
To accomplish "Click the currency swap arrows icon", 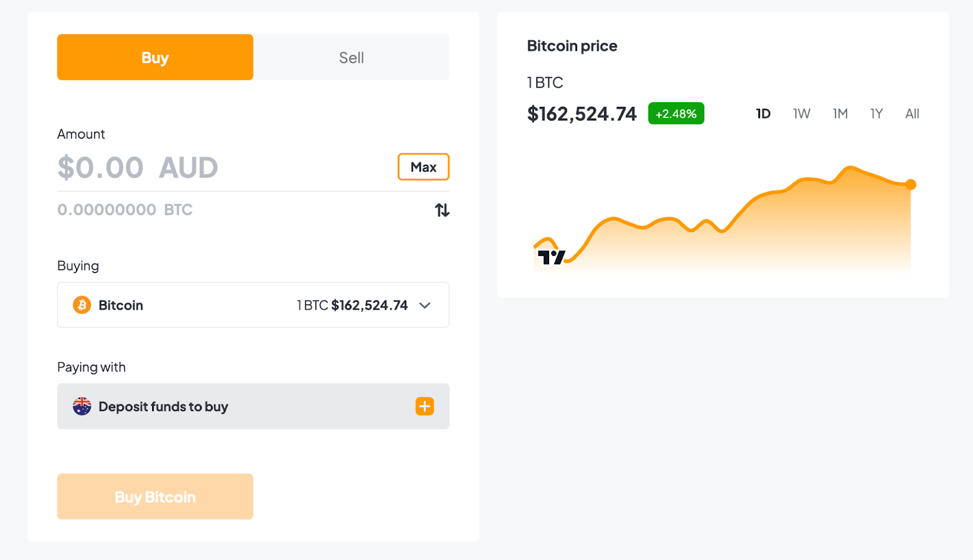I will click(442, 209).
